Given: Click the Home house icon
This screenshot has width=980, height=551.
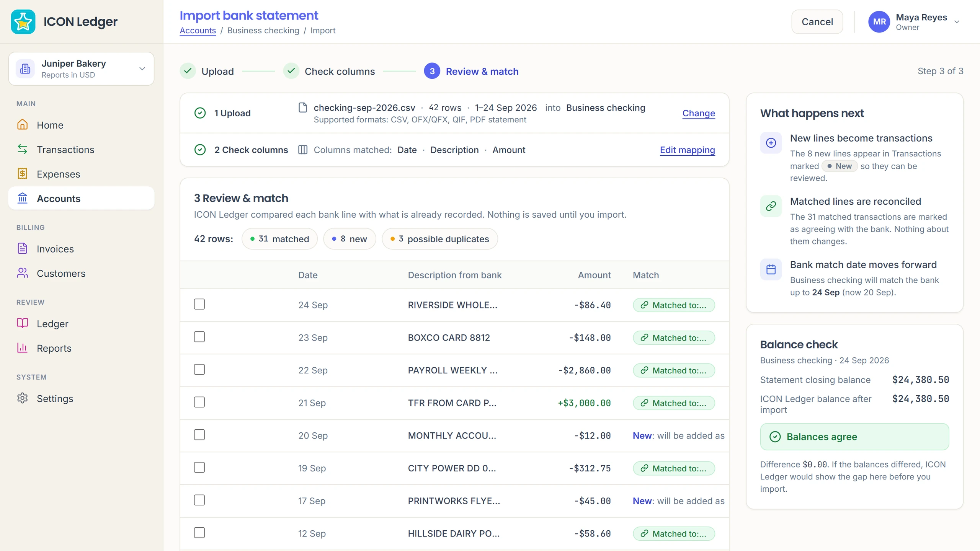Looking at the screenshot, I should 23,125.
